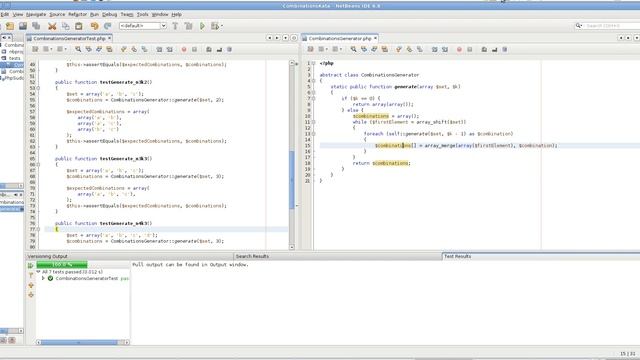640x360 pixels.
Task: Open the <default> configuration combo box
Action: [142, 26]
